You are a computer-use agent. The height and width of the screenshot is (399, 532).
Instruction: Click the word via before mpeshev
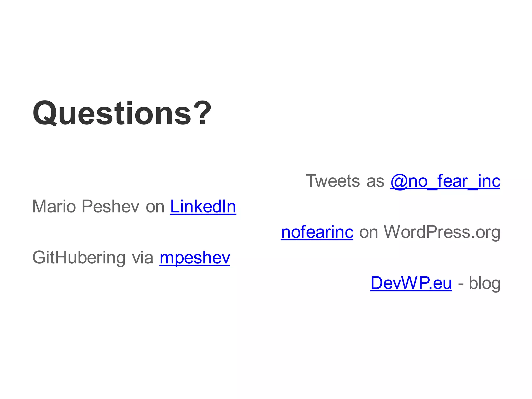click(x=142, y=258)
